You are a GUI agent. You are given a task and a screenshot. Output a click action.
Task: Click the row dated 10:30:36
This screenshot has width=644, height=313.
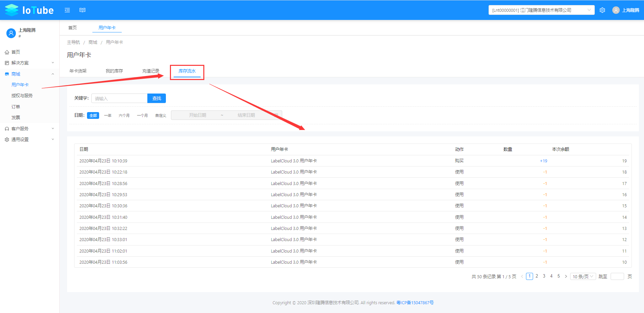pyautogui.click(x=353, y=206)
